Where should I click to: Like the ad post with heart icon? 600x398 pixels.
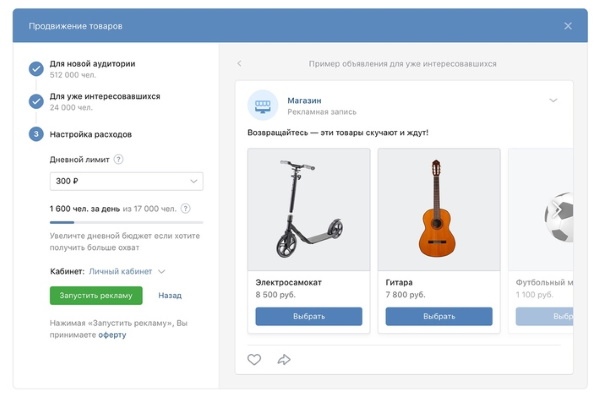254,359
